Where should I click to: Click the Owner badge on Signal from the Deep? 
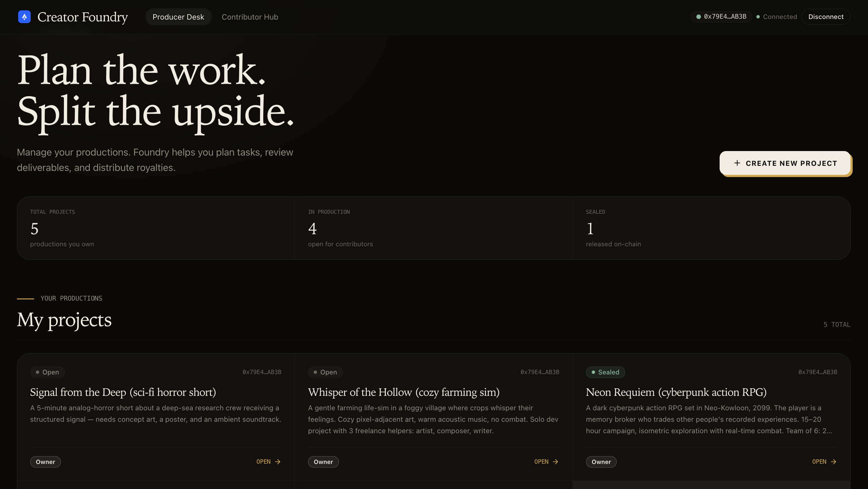click(46, 462)
